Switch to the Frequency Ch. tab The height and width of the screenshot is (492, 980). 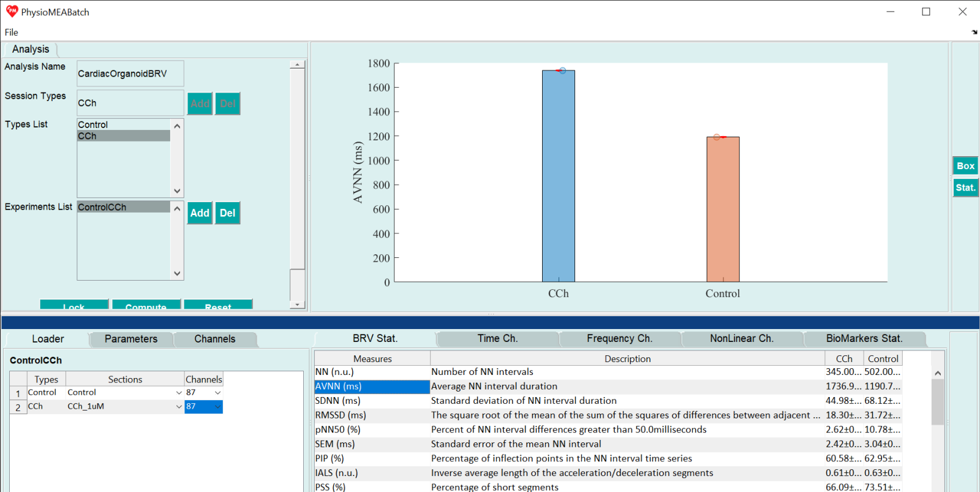619,338
